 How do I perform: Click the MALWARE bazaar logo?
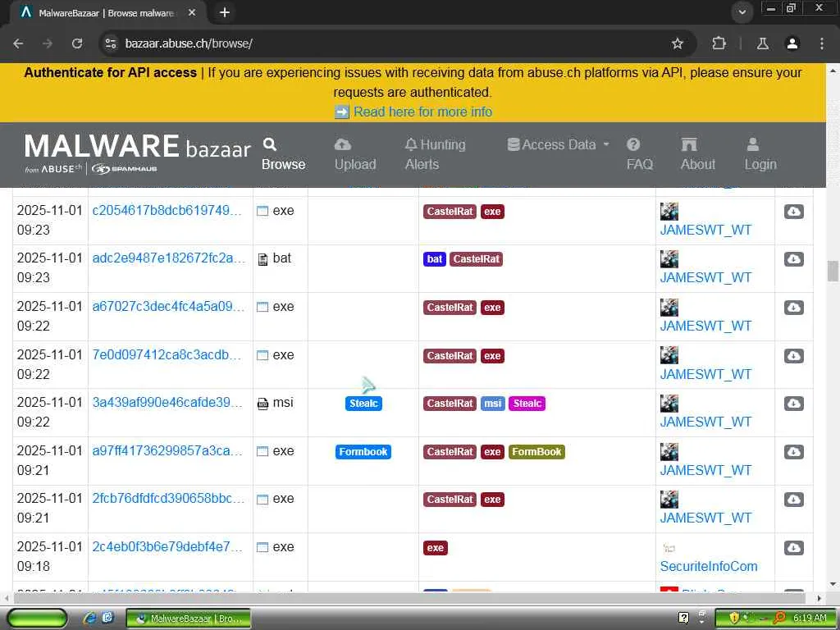coord(137,153)
